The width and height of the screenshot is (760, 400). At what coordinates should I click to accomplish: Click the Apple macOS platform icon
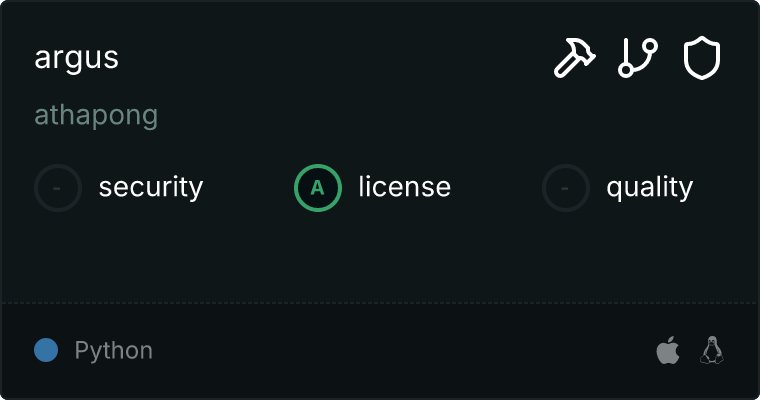pos(668,350)
